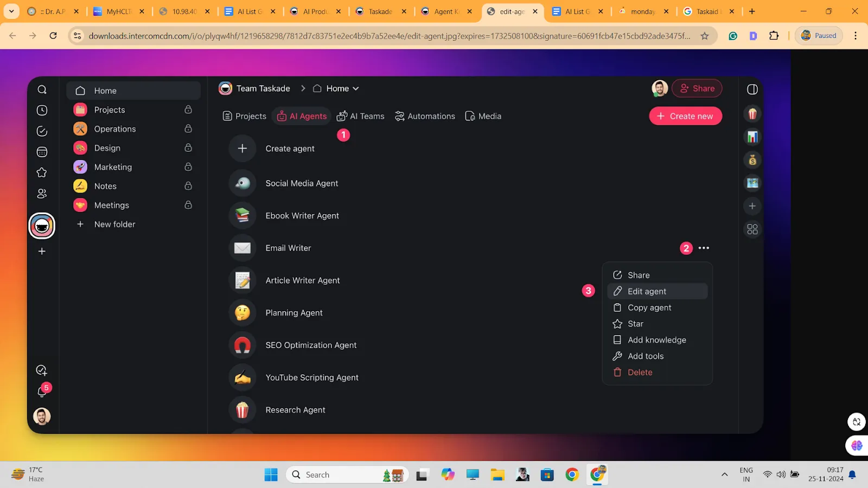Viewport: 868px width, 488px height.
Task: Switch to the Projects tab
Action: point(245,116)
